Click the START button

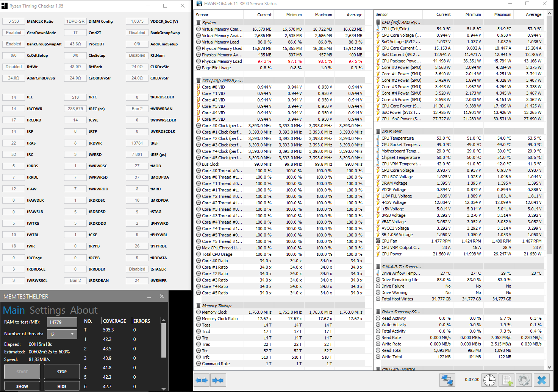22,372
